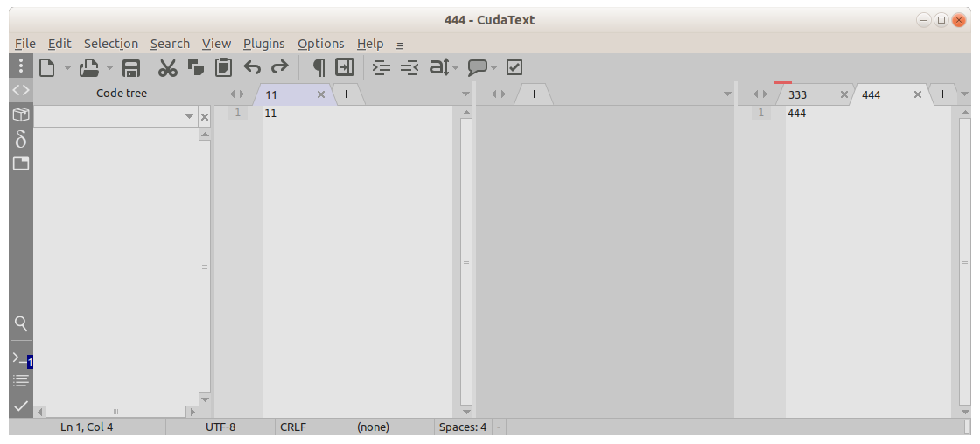This screenshot has height=444, width=980.
Task: Add new tab next to tab 11
Action: click(x=346, y=94)
